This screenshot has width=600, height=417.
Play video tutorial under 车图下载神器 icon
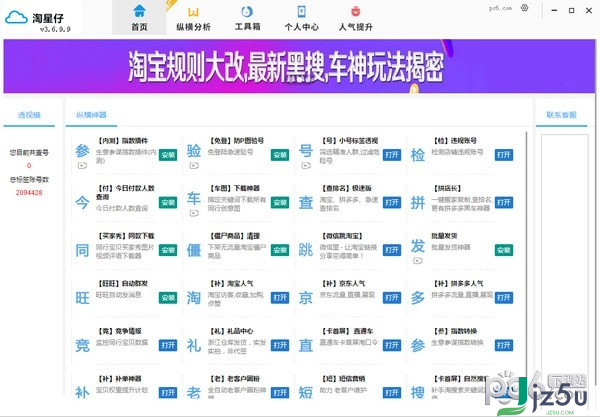click(x=194, y=213)
